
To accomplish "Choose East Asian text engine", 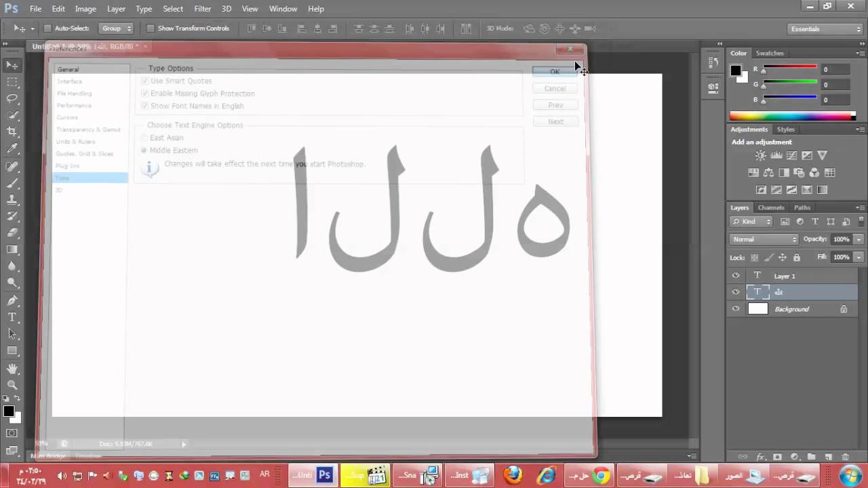I will (144, 138).
